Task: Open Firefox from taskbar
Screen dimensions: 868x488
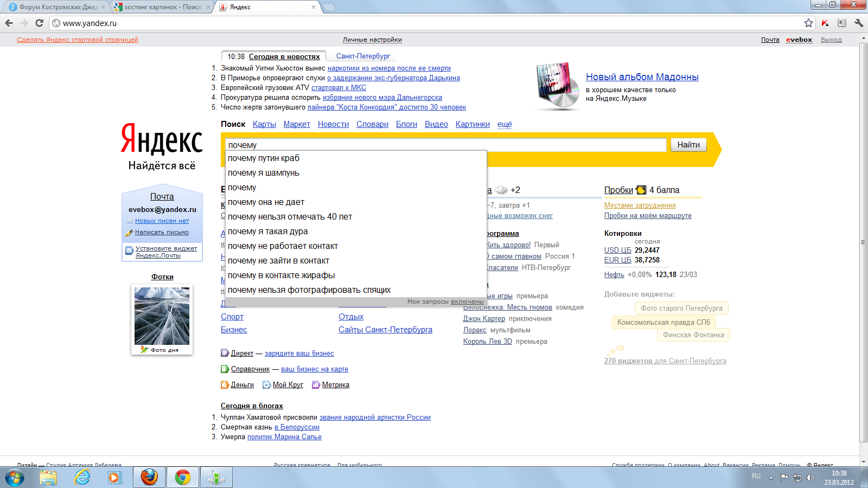Action: point(149,478)
